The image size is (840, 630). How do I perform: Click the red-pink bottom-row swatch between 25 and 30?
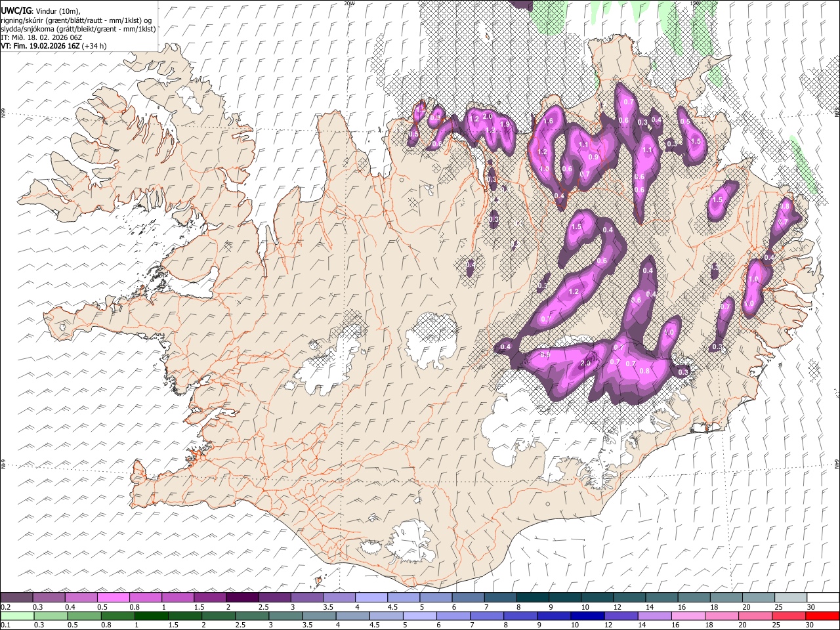(x=788, y=616)
